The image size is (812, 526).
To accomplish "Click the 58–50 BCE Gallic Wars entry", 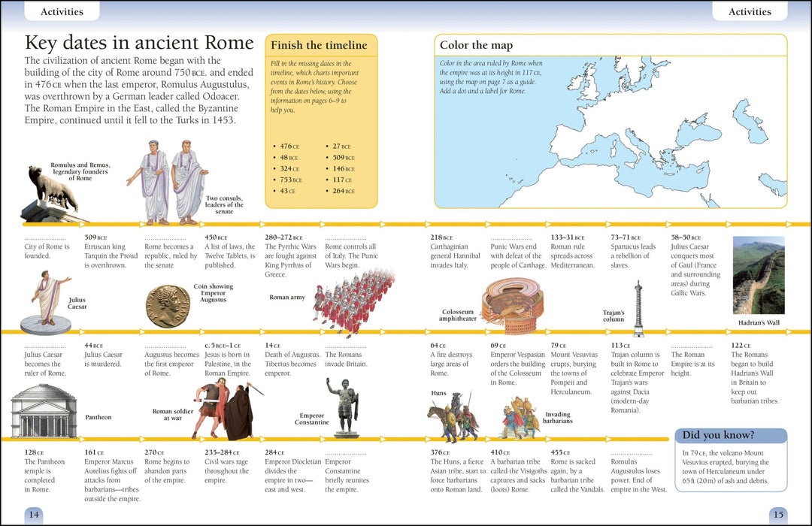I will pos(696,265).
